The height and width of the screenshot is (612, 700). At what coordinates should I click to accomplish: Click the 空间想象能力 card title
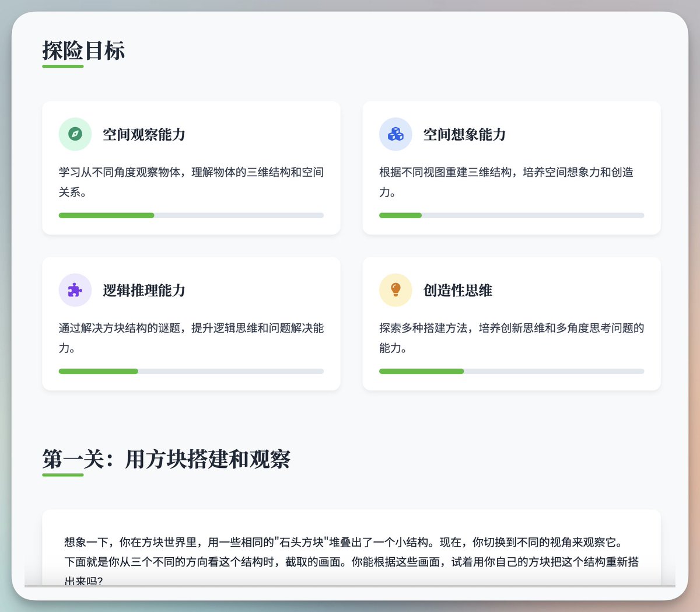[463, 134]
